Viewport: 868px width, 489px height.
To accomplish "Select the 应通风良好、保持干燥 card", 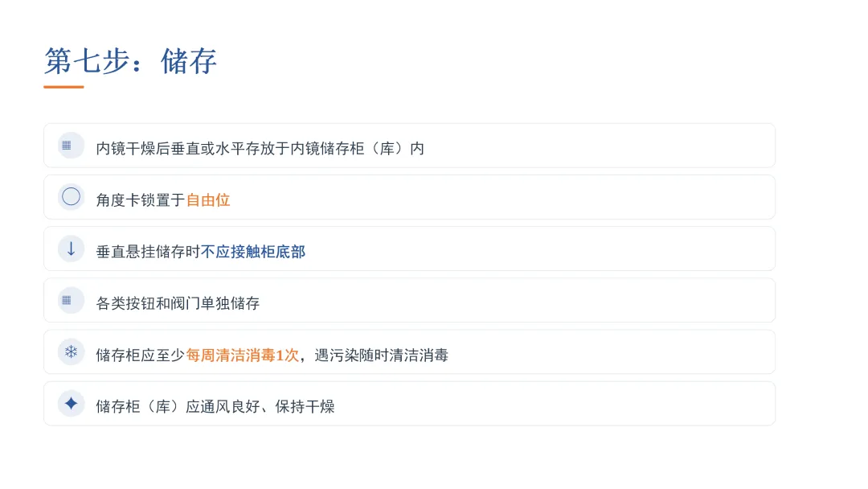I will [x=410, y=403].
